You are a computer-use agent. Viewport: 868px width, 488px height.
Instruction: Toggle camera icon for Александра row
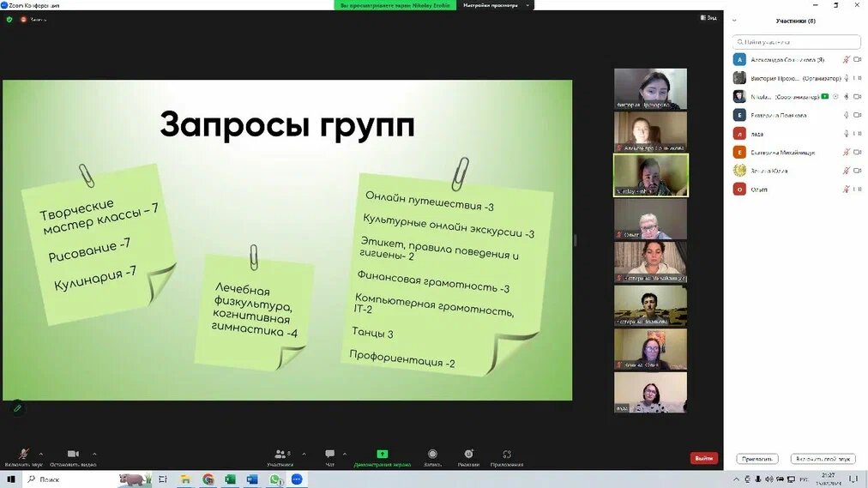[x=857, y=59]
